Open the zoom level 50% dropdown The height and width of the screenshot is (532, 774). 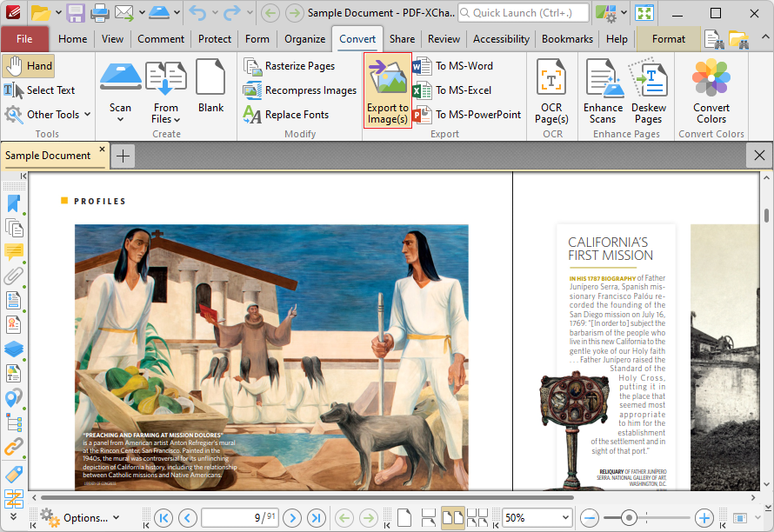click(x=565, y=518)
